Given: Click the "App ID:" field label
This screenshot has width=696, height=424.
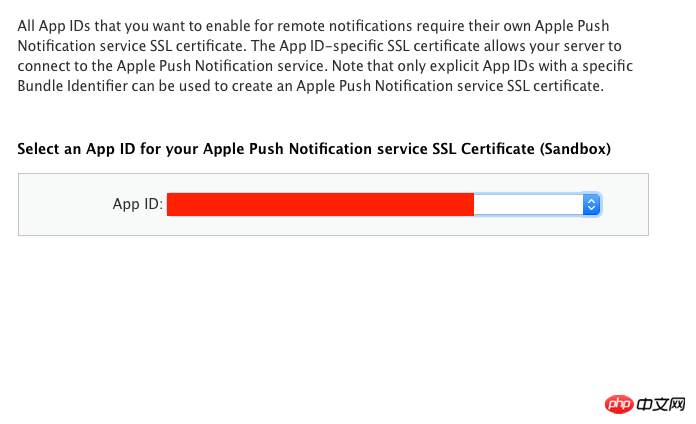Looking at the screenshot, I should click(138, 204).
